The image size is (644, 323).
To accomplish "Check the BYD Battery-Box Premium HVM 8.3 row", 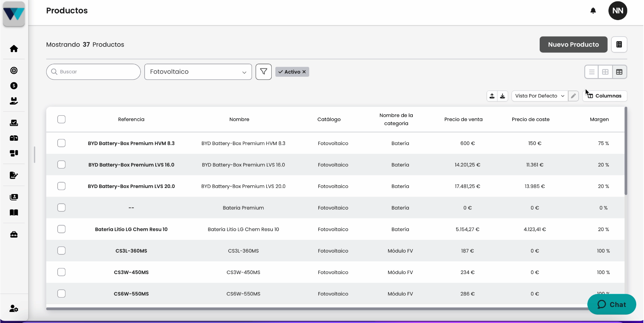I will click(x=61, y=143).
